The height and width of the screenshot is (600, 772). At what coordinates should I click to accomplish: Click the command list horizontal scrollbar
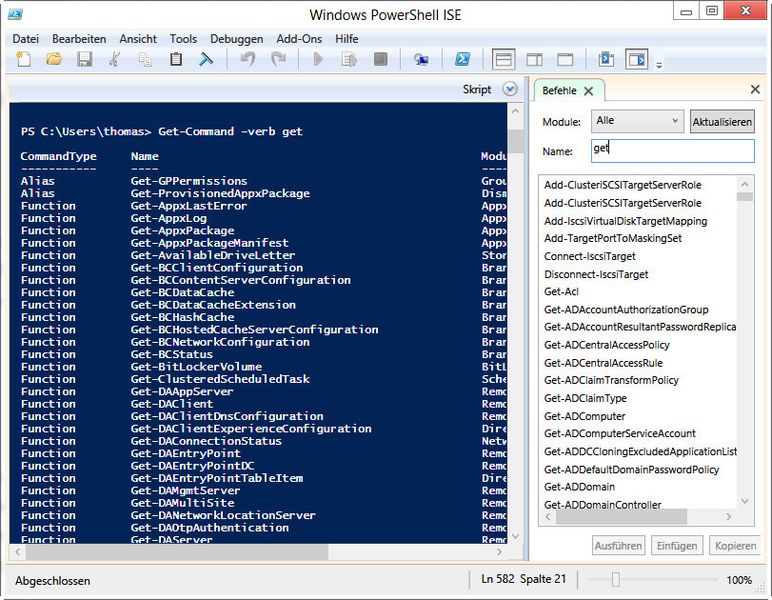(x=638, y=516)
